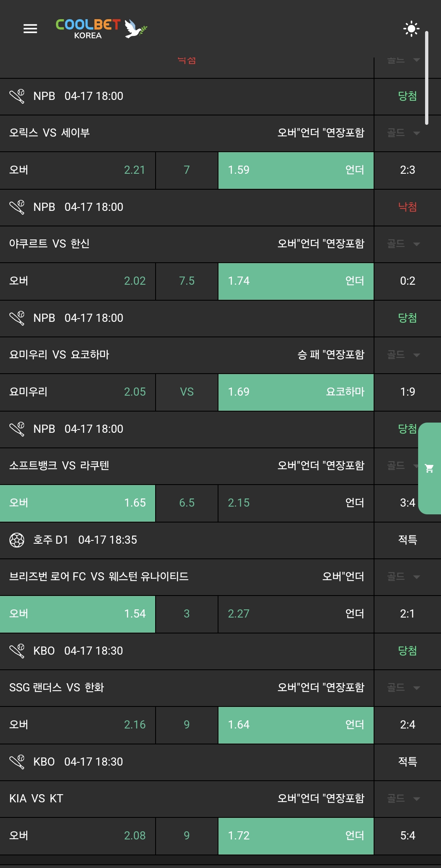Expand 골드 dropdown for 야쿠르트 VS 한신
This screenshot has width=441, height=868.
[x=403, y=244]
